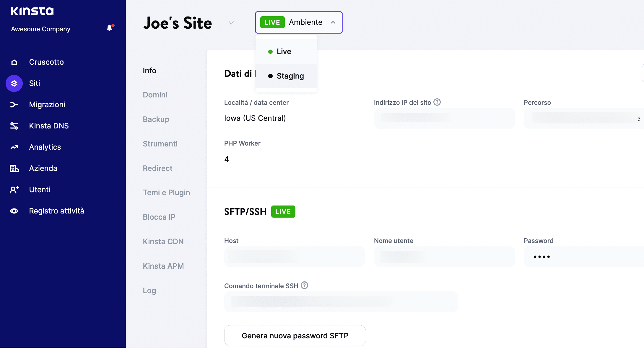Select the Azienda building icon
Viewport: 644px width, 349px height.
[14, 168]
